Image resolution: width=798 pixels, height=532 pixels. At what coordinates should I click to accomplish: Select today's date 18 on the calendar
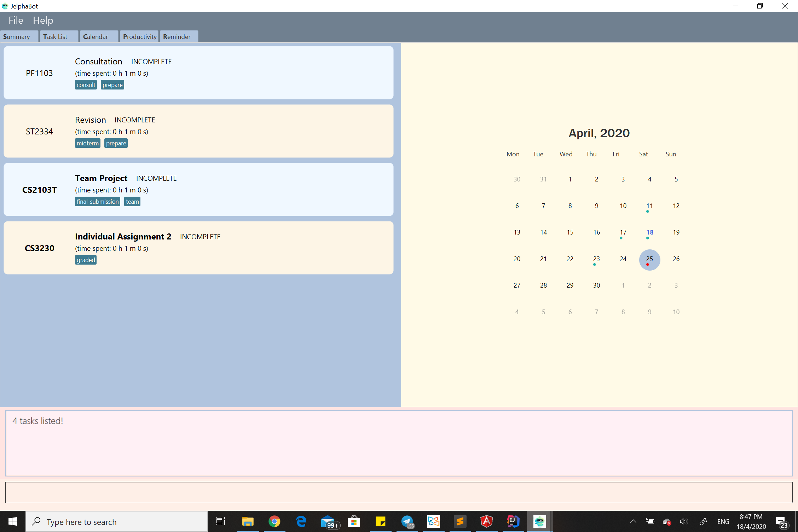[649, 232]
